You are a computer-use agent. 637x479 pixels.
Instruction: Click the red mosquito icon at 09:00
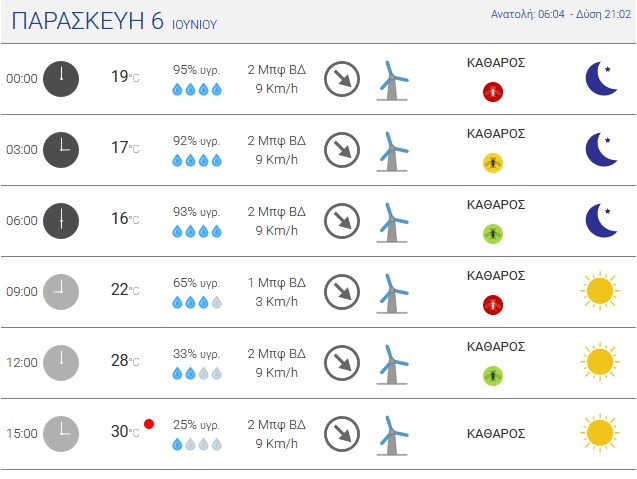click(x=493, y=305)
